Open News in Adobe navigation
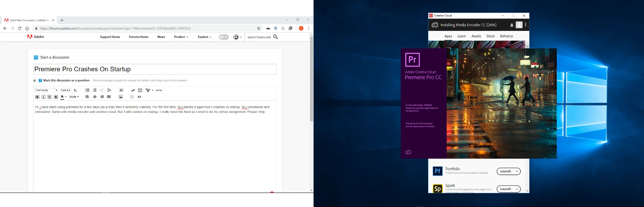The height and width of the screenshot is (207, 644). coord(161,37)
